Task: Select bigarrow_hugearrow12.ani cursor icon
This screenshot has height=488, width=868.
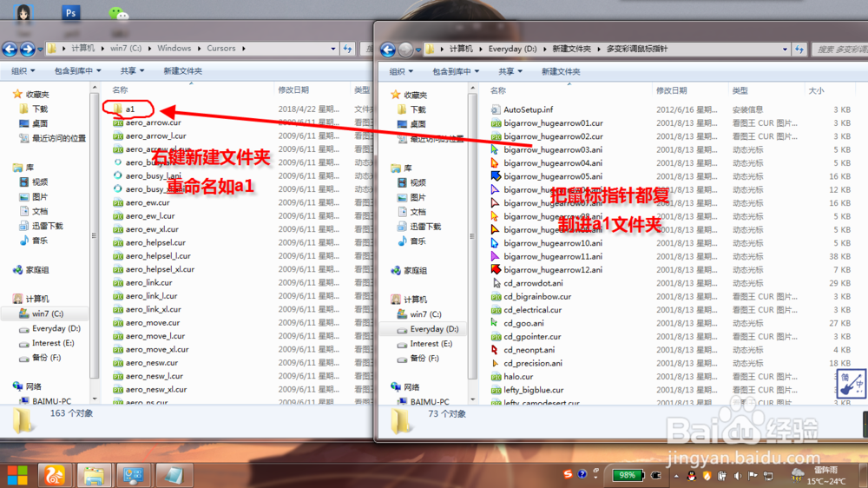Action: pos(496,270)
